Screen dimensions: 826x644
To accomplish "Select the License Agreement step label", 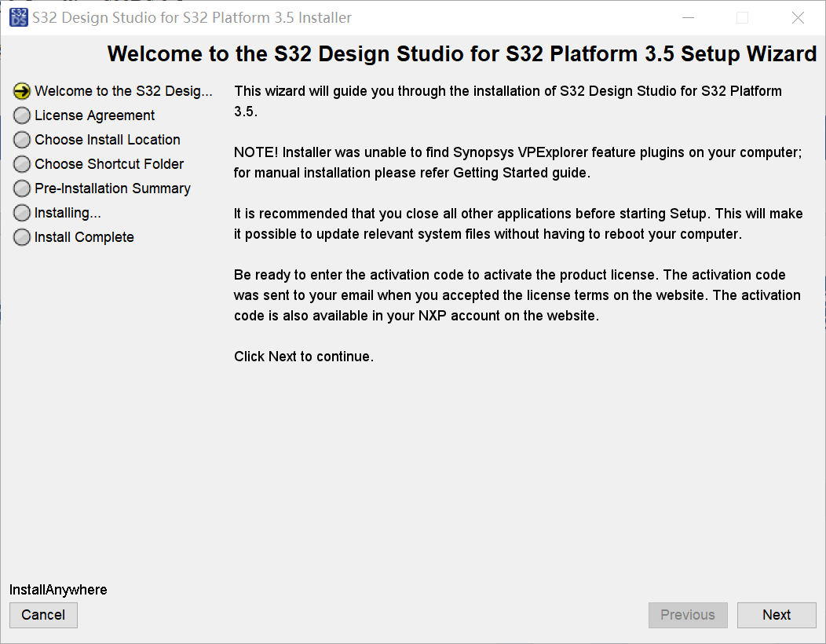I will tap(94, 115).
